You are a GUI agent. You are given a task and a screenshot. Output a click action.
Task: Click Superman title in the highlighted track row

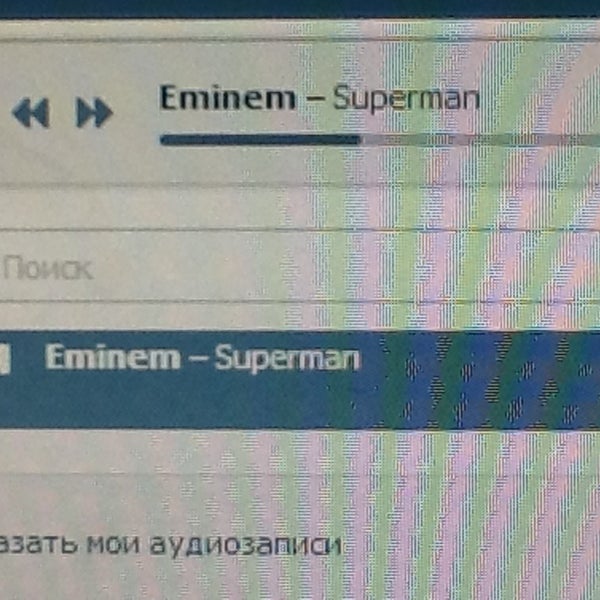pos(288,358)
